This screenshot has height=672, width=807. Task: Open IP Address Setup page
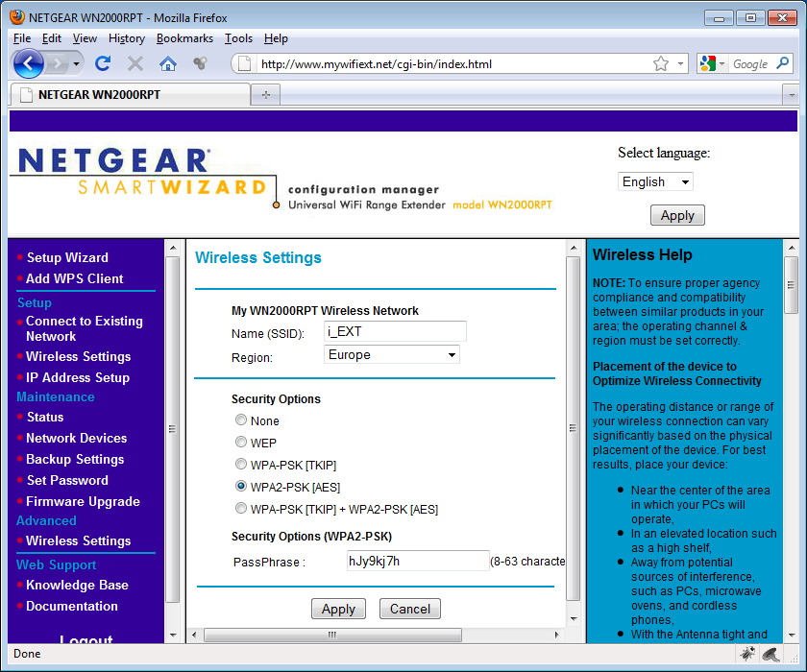(x=78, y=377)
